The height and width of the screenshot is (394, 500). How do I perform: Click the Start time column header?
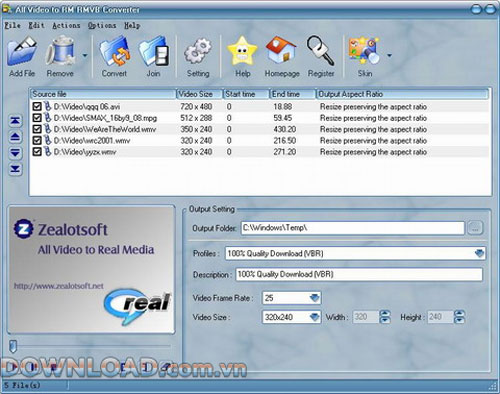[x=246, y=94]
